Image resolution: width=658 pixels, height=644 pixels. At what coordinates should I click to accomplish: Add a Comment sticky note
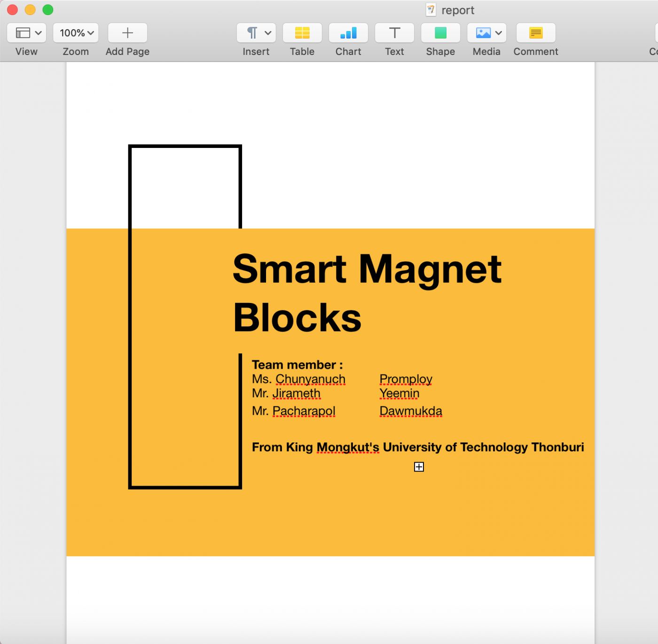536,33
